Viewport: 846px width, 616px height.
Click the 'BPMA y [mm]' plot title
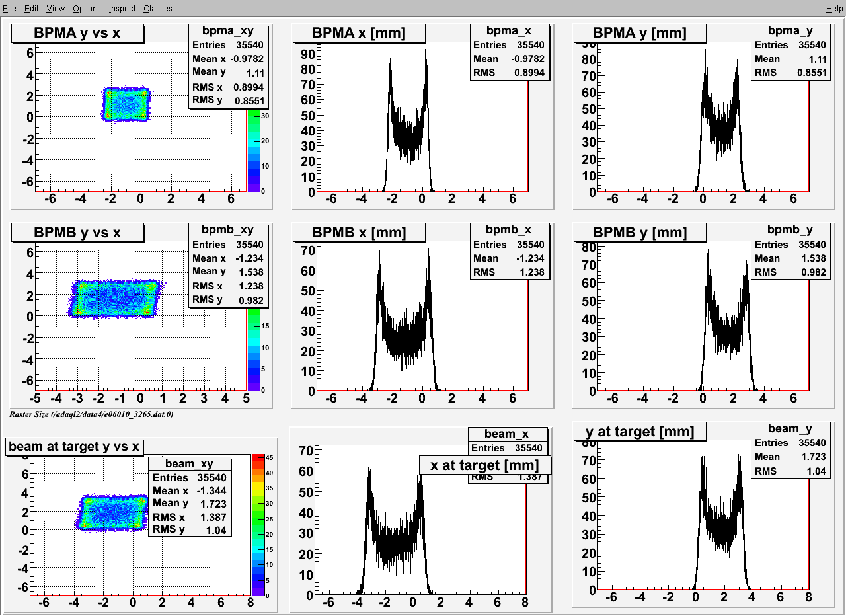pyautogui.click(x=640, y=33)
